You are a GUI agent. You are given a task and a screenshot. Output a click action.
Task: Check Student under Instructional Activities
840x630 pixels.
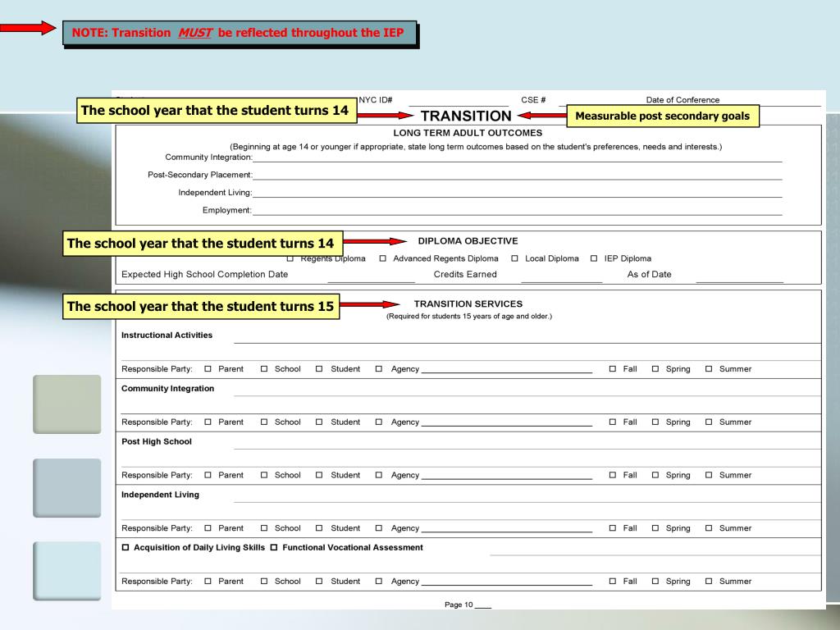pos(319,368)
